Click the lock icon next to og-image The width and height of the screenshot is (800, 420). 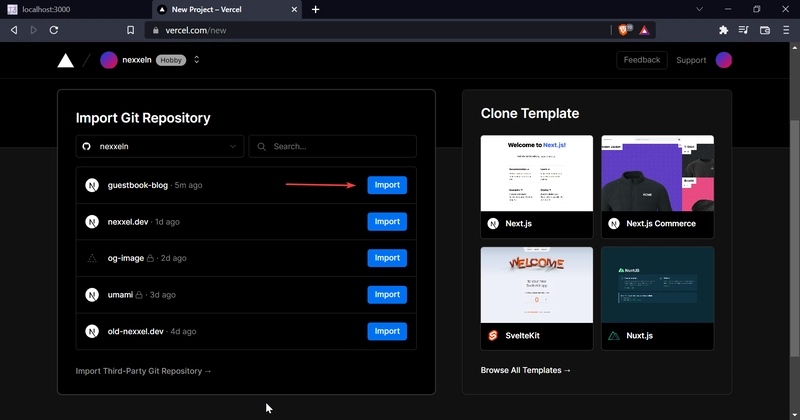pos(151,258)
